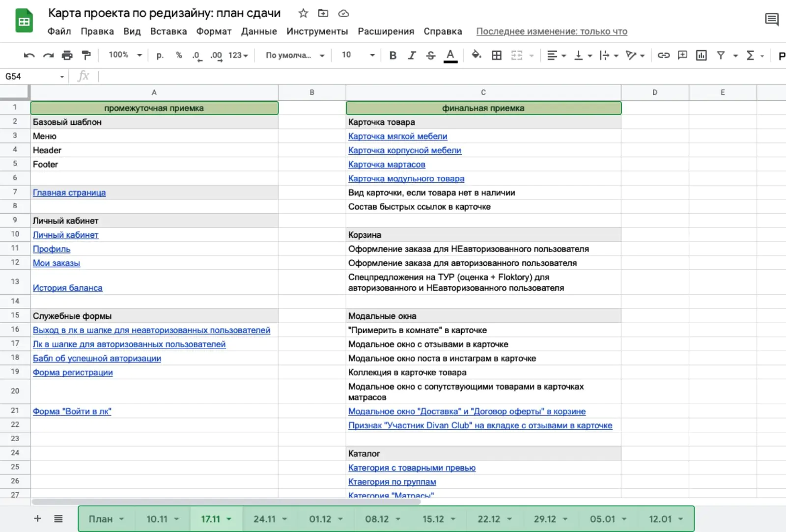
Task: Open the all sheets list
Action: [58, 518]
